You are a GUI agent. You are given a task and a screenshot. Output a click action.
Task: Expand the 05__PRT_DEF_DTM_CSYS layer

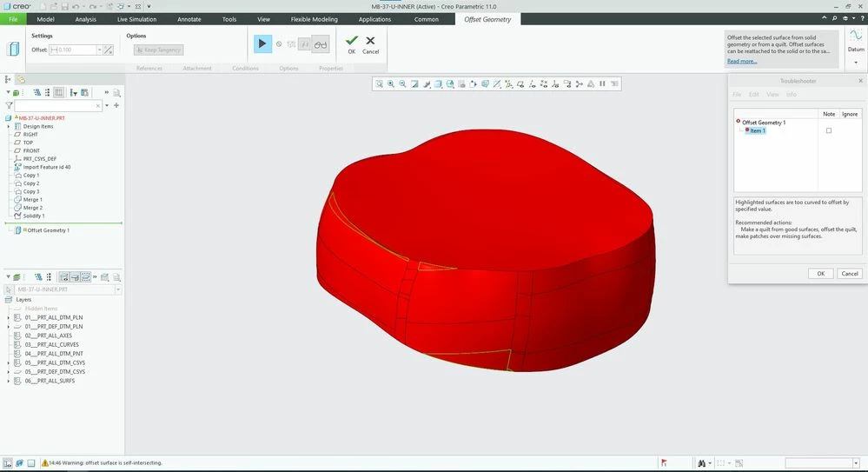point(9,372)
